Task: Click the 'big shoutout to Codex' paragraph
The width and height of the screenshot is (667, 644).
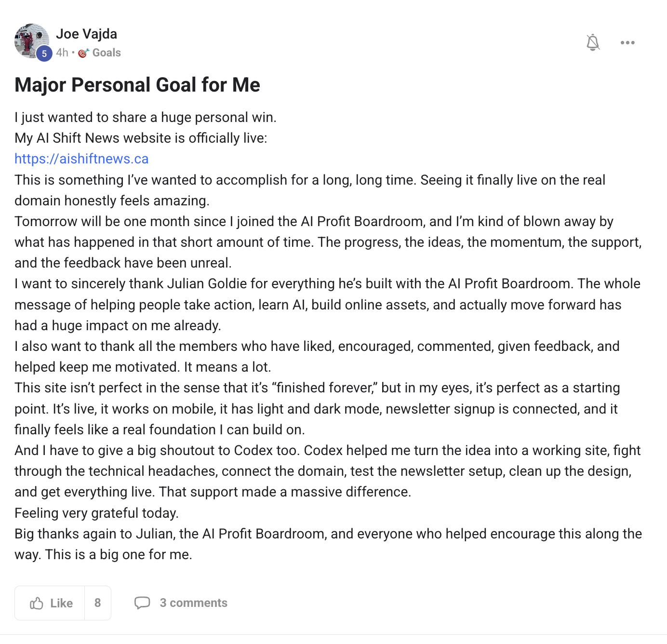Action: click(327, 471)
